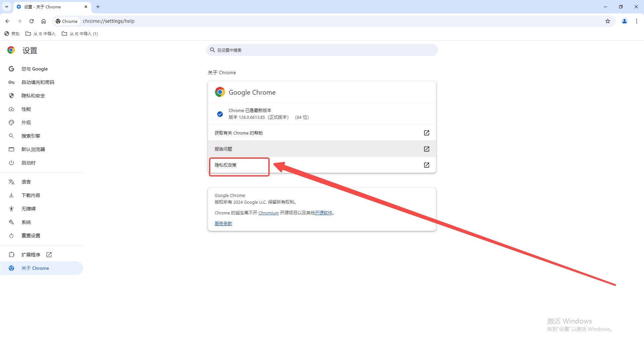
Task: Bookmark this page with the star icon
Action: (608, 21)
